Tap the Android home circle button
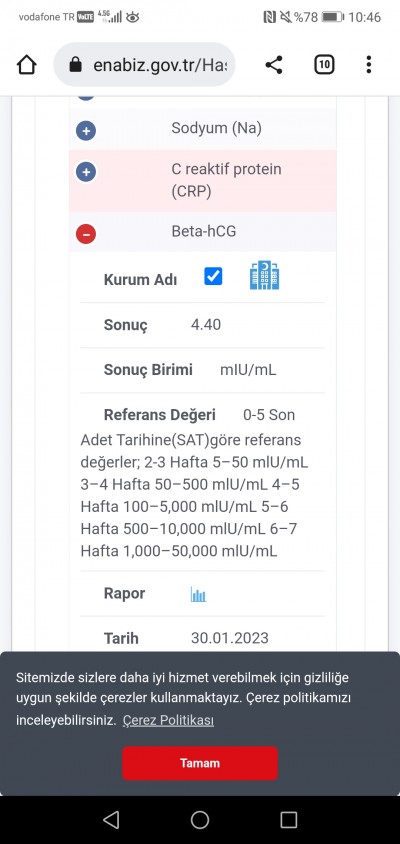The height and width of the screenshot is (844, 400). tap(200, 820)
